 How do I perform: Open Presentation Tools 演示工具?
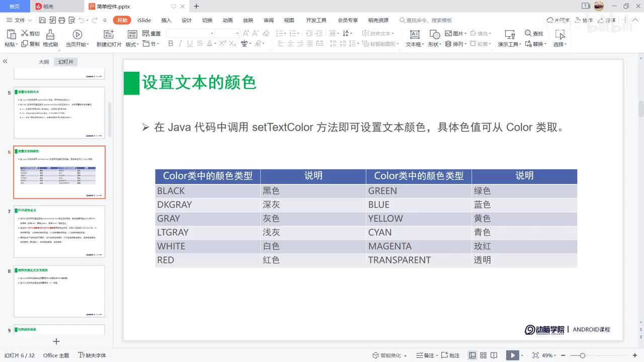tap(510, 38)
